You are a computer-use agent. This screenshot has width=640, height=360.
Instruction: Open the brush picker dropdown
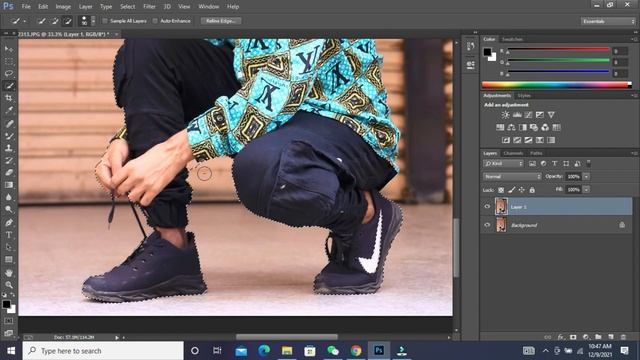point(93,21)
